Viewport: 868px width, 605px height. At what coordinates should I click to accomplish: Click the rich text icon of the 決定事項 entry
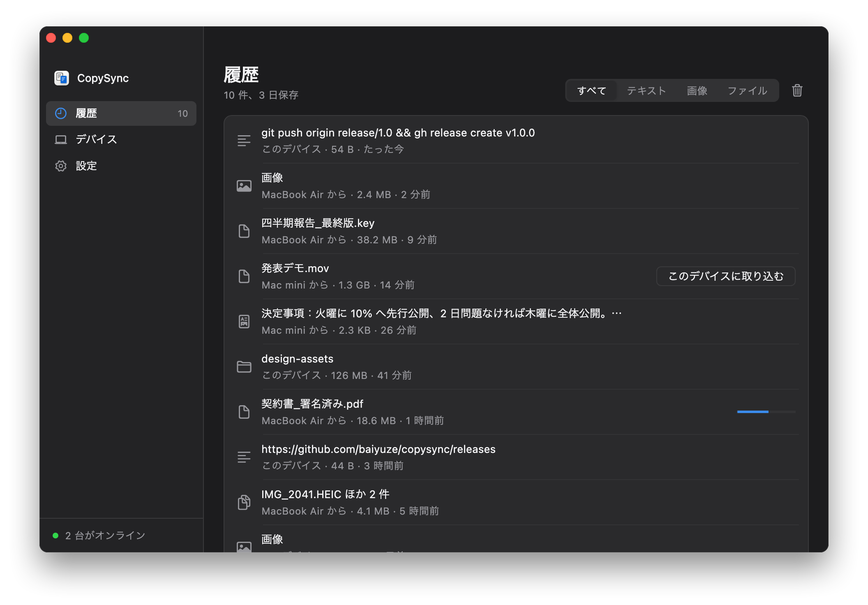(x=244, y=322)
